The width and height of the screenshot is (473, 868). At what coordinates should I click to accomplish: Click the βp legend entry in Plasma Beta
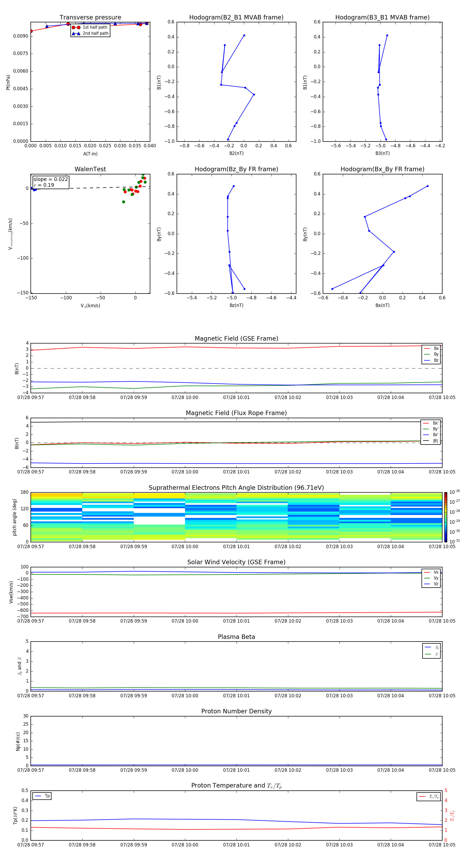tap(431, 647)
